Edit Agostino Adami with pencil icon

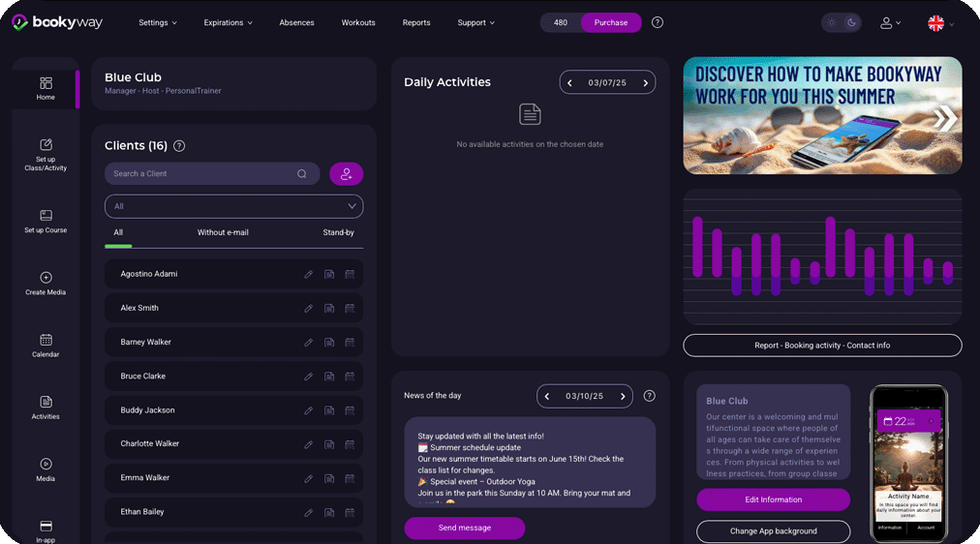coord(309,274)
